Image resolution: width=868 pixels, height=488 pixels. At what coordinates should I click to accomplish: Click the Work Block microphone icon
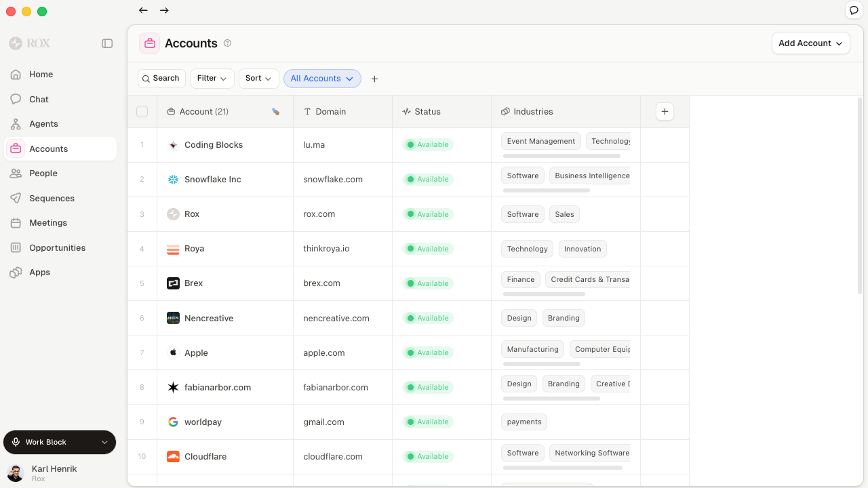(16, 442)
